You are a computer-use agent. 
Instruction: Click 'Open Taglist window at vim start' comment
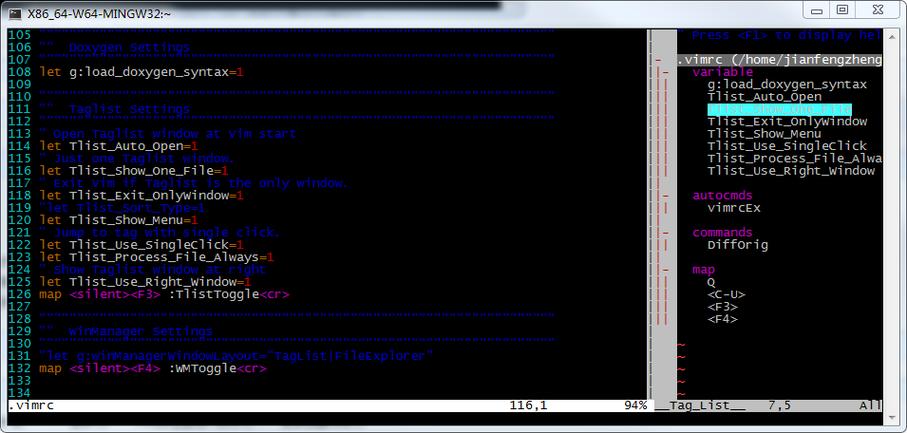point(168,134)
